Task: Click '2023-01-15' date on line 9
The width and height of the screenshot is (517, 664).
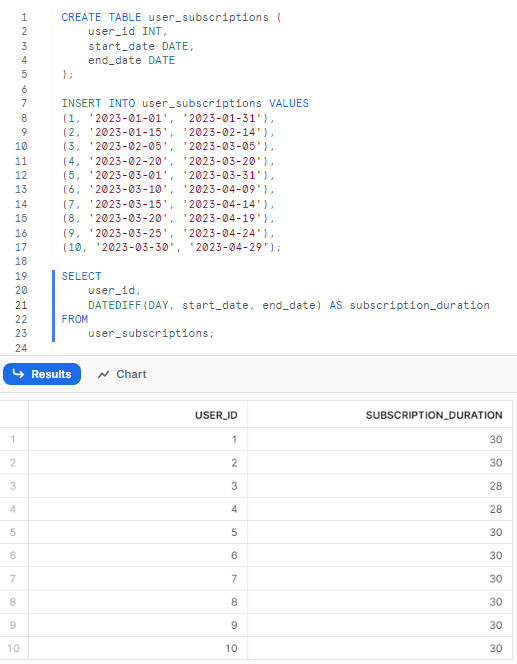Action: [129, 133]
